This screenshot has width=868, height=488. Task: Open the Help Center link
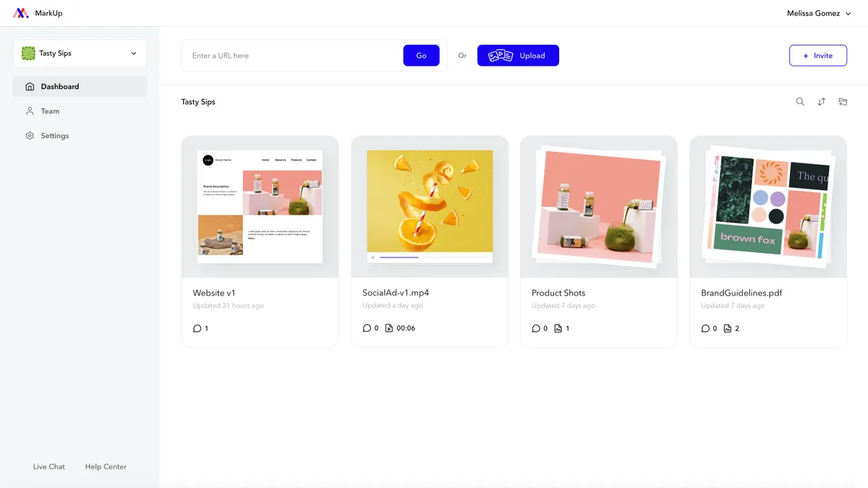pos(106,467)
